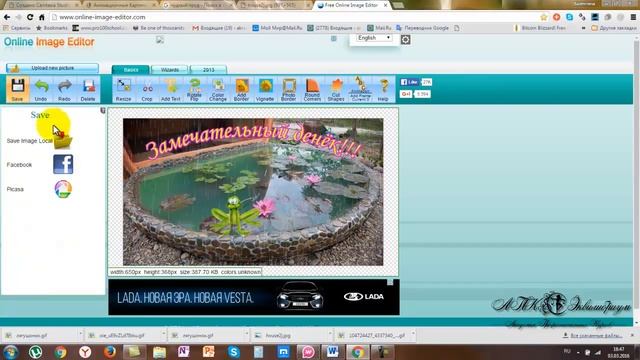Save image to Picasa
Image resolution: width=640 pixels, height=360 pixels.
(x=63, y=189)
